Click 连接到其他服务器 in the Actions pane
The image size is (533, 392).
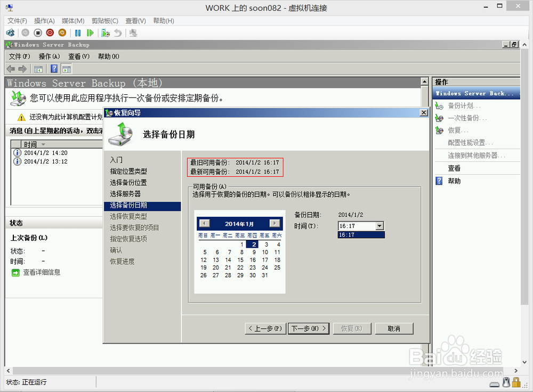coord(476,156)
